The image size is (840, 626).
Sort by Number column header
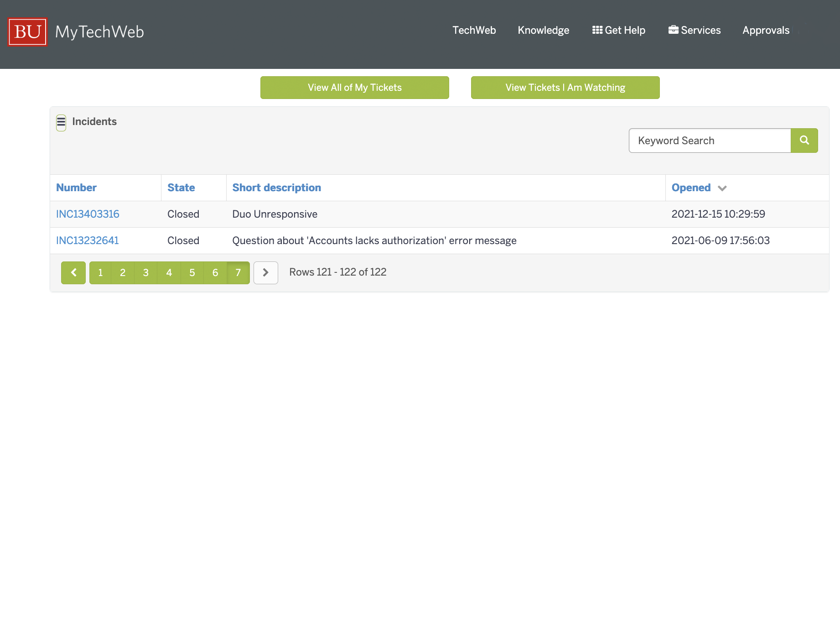(76, 188)
